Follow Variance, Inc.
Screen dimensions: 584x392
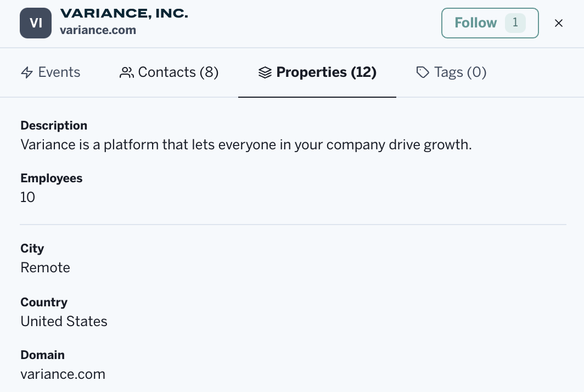point(475,23)
